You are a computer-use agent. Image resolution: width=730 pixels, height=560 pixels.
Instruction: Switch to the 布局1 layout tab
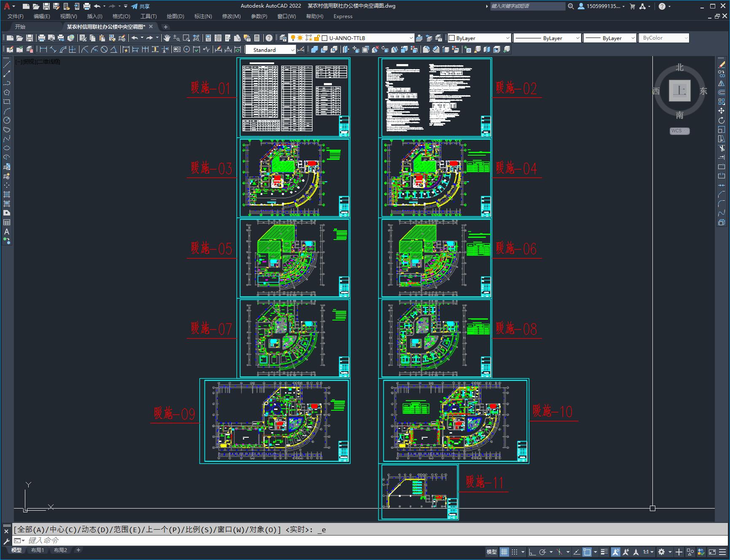(x=38, y=550)
